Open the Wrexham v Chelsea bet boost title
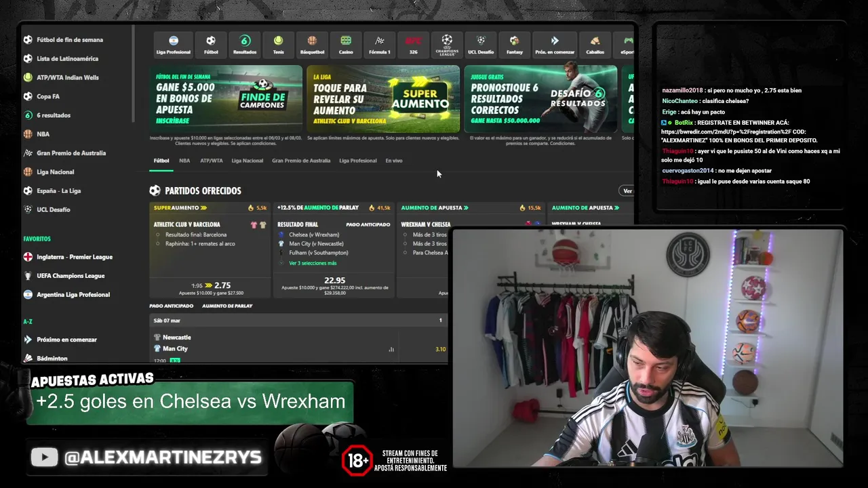This screenshot has height=488, width=868. point(426,224)
